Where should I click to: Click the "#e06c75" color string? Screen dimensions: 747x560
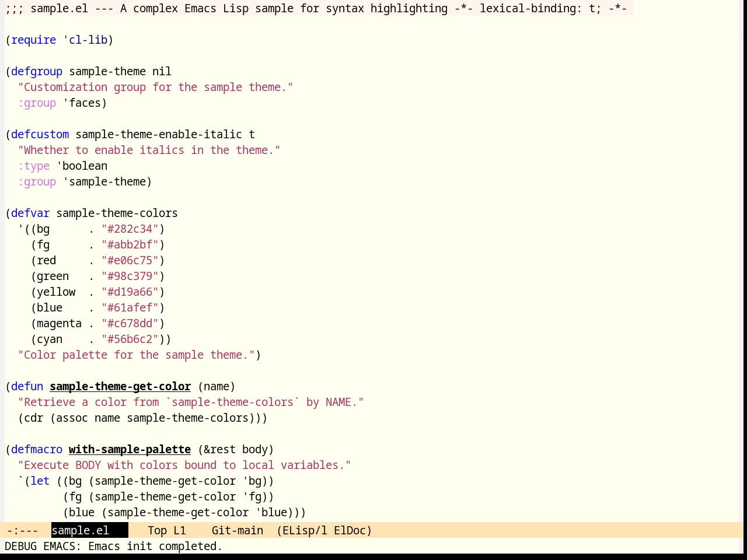tap(130, 260)
